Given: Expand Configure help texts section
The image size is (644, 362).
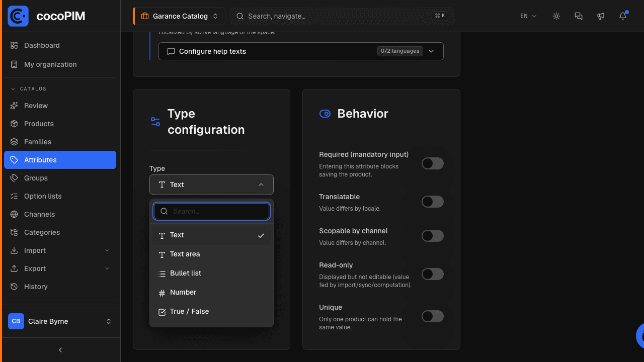Looking at the screenshot, I should pos(301,51).
